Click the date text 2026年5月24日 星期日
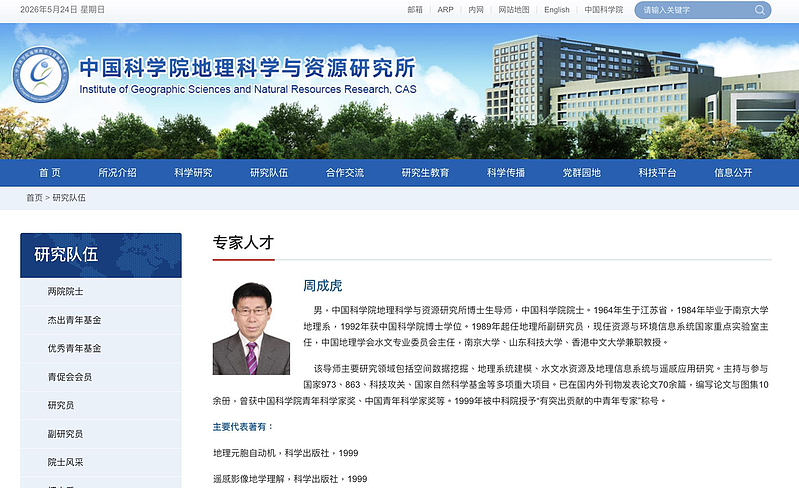The width and height of the screenshot is (799, 488). point(62,10)
